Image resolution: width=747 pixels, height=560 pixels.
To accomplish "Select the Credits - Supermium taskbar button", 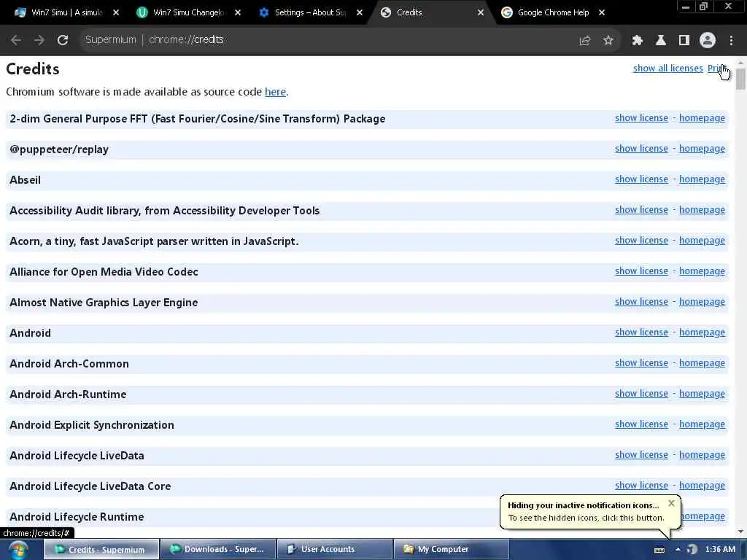I will pos(101,550).
